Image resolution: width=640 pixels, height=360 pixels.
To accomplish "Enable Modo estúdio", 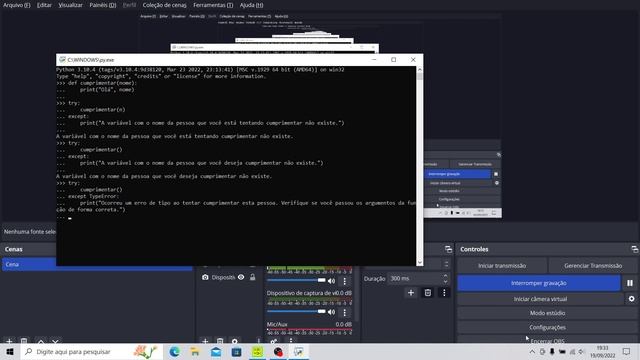I will (547, 313).
